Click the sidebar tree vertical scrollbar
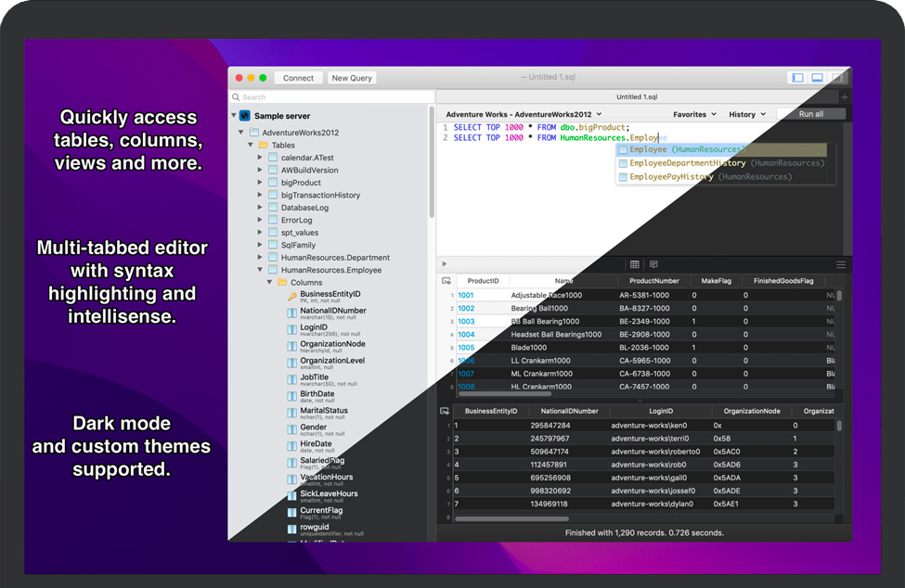Screen dimensions: 905x588 click(431, 161)
